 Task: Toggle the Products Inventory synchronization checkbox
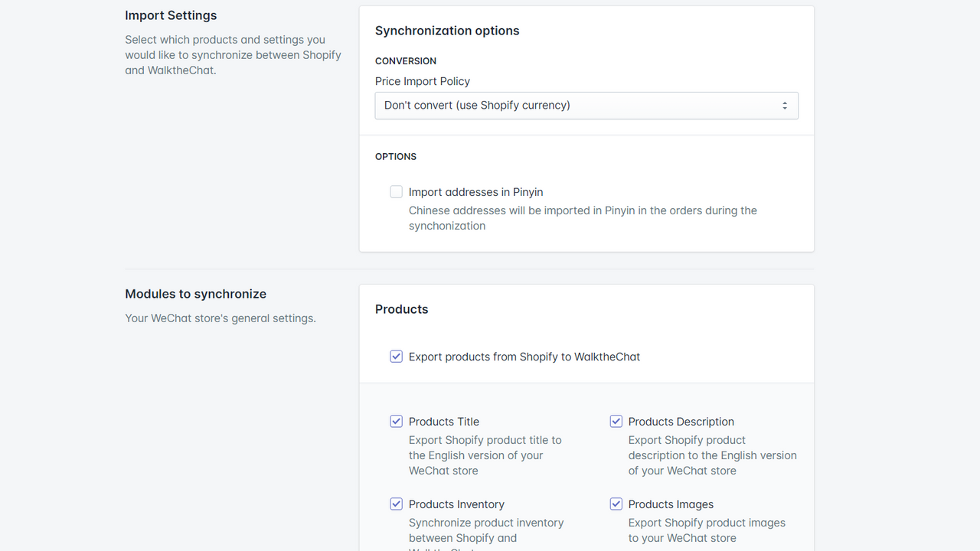396,504
